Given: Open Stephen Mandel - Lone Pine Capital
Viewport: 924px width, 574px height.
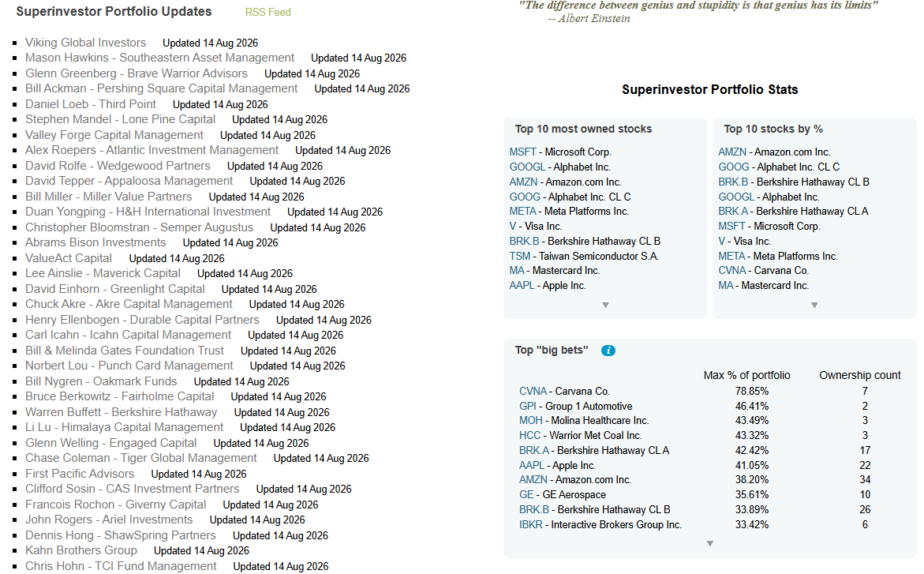Looking at the screenshot, I should (120, 119).
